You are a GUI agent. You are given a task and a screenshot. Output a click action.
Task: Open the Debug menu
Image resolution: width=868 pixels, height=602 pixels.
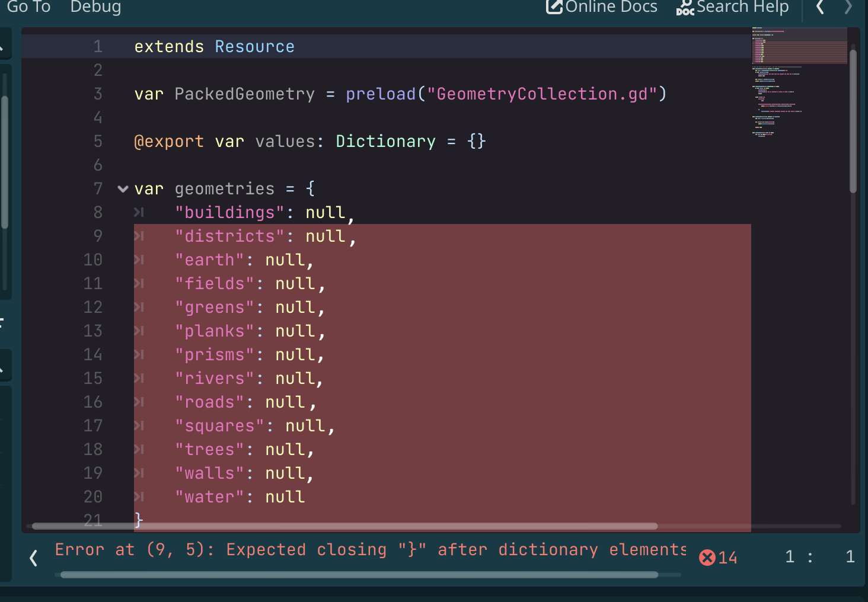point(95,8)
